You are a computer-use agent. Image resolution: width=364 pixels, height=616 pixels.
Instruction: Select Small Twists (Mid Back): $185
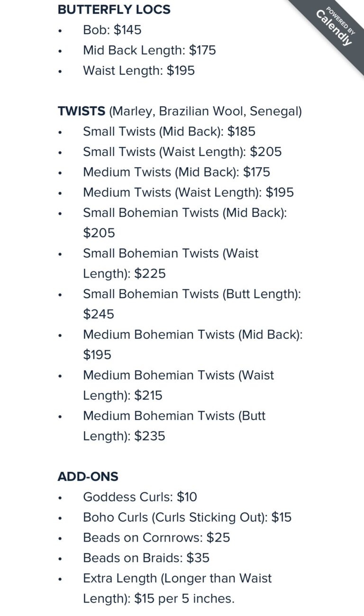coord(169,131)
